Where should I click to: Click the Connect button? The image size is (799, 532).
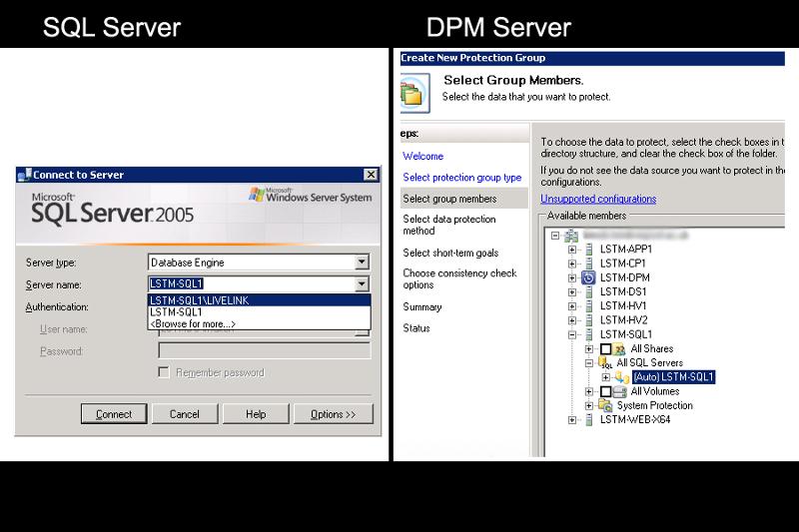point(114,414)
